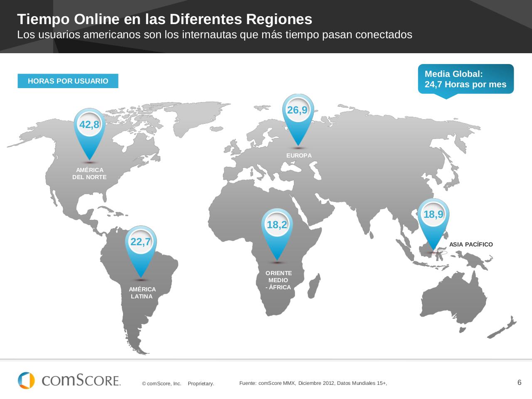Image resolution: width=532 pixels, height=399 pixels.
Task: Click the slide title Tiempo Online
Action: 165,19
